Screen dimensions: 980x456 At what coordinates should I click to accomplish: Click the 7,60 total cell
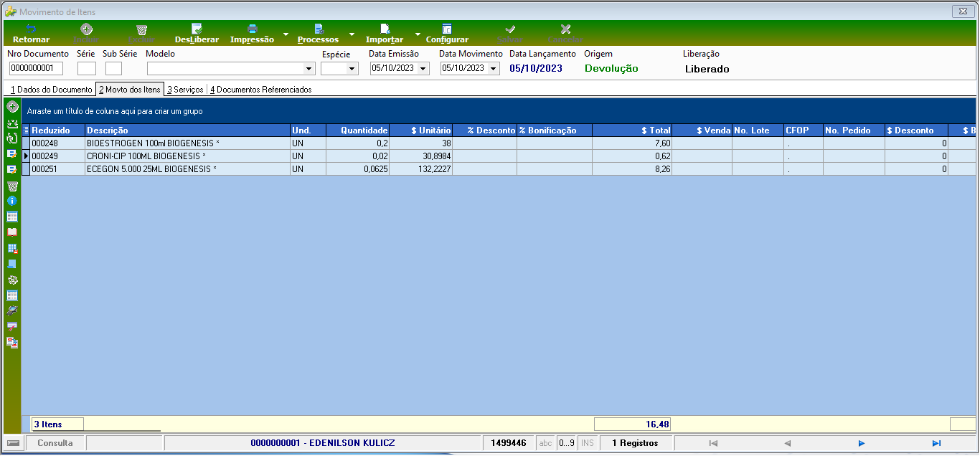tap(632, 143)
